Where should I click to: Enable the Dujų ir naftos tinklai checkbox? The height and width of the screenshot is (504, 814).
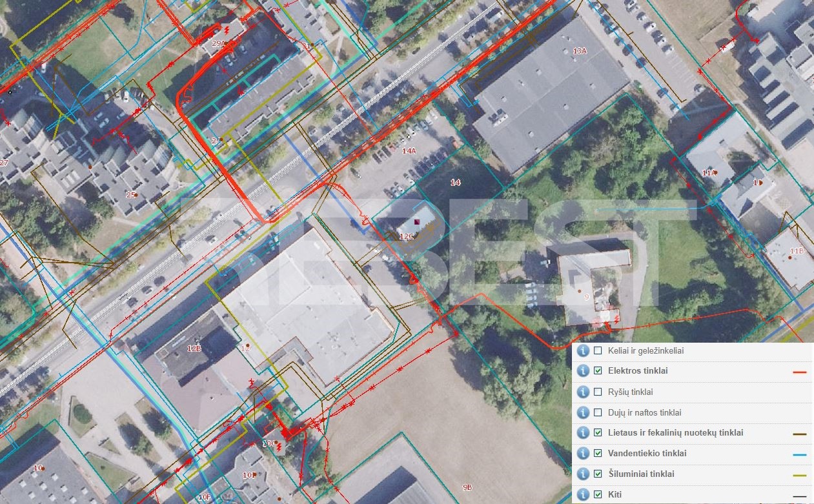598,412
